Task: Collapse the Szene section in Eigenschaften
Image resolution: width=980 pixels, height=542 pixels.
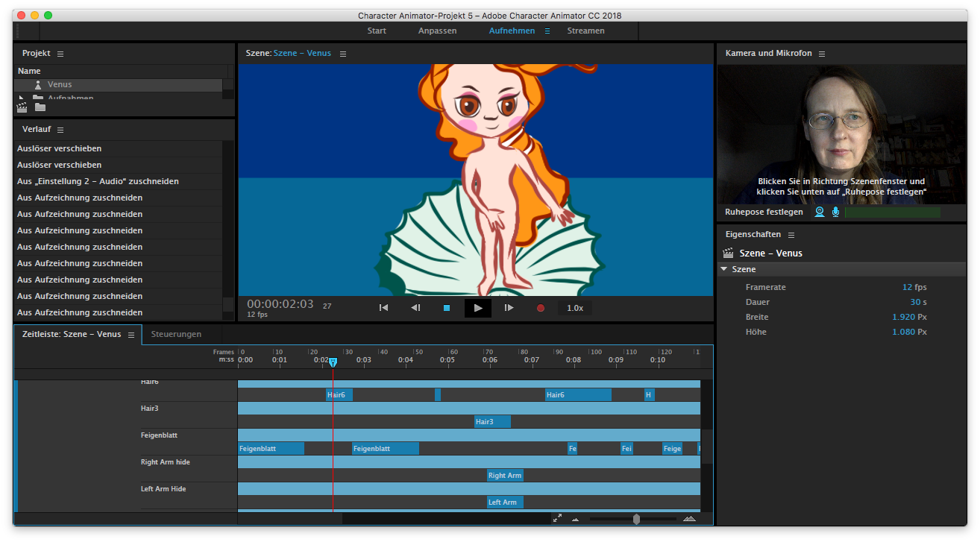Action: (x=723, y=269)
